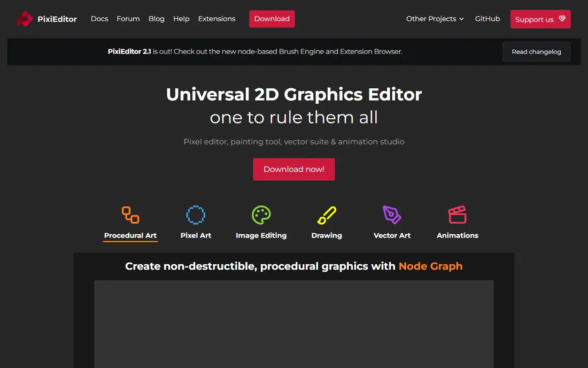This screenshot has width=588, height=368.
Task: Click the heart icon in Support us
Action: coord(562,18)
